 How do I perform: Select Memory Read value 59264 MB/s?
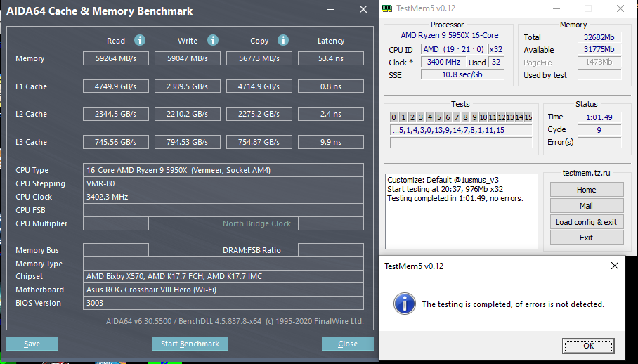[x=116, y=58]
